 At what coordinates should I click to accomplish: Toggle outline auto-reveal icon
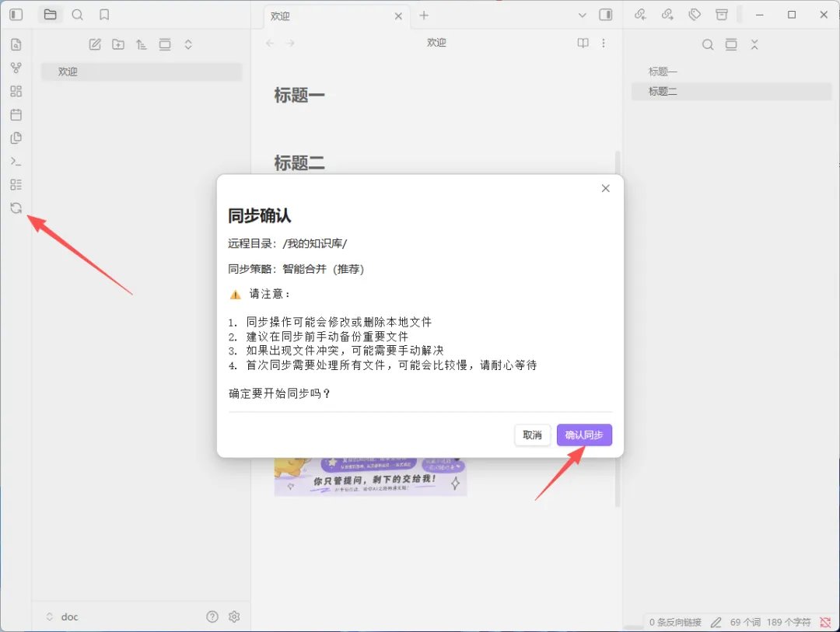pos(731,44)
